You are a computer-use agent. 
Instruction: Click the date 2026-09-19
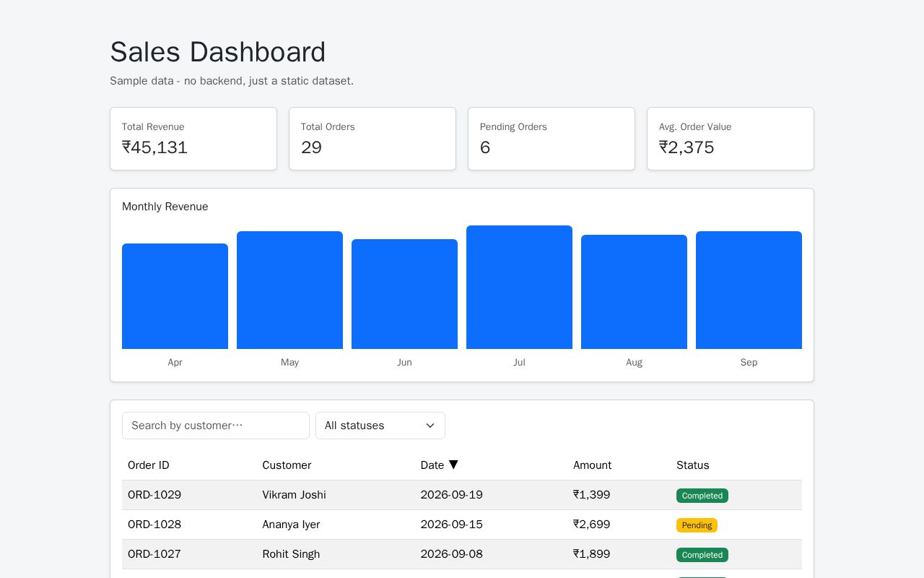tap(452, 495)
